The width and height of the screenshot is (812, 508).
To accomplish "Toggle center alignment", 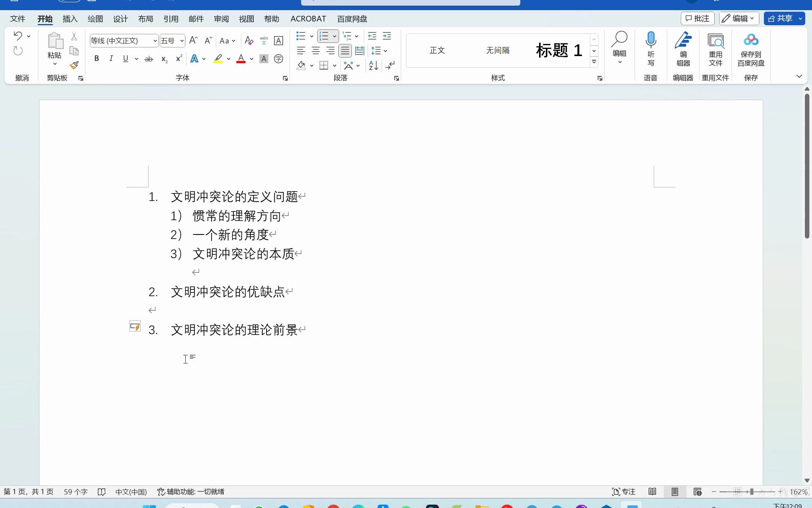I will pos(316,50).
